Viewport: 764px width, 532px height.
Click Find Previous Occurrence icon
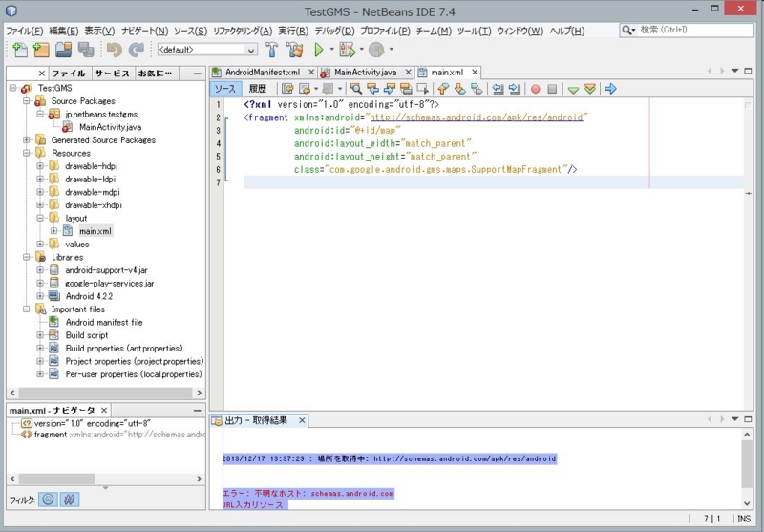coord(372,89)
